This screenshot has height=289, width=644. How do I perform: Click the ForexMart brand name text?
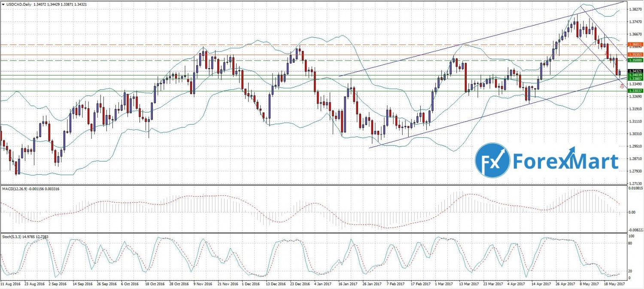[x=566, y=161]
